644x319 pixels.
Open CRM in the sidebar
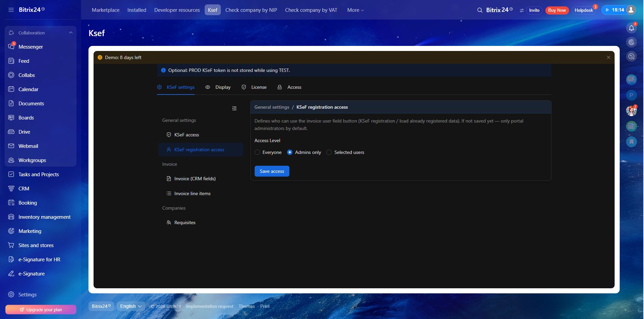24,189
